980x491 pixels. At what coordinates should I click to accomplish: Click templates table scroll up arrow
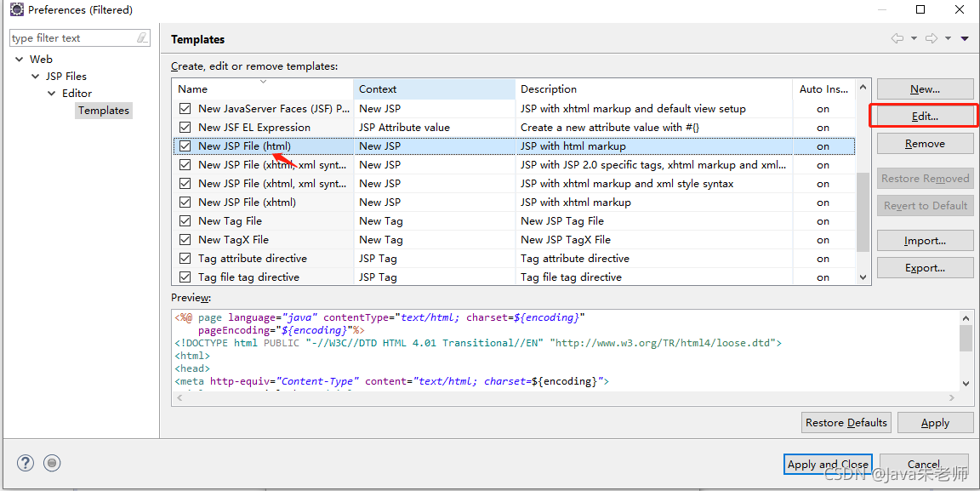pos(863,88)
